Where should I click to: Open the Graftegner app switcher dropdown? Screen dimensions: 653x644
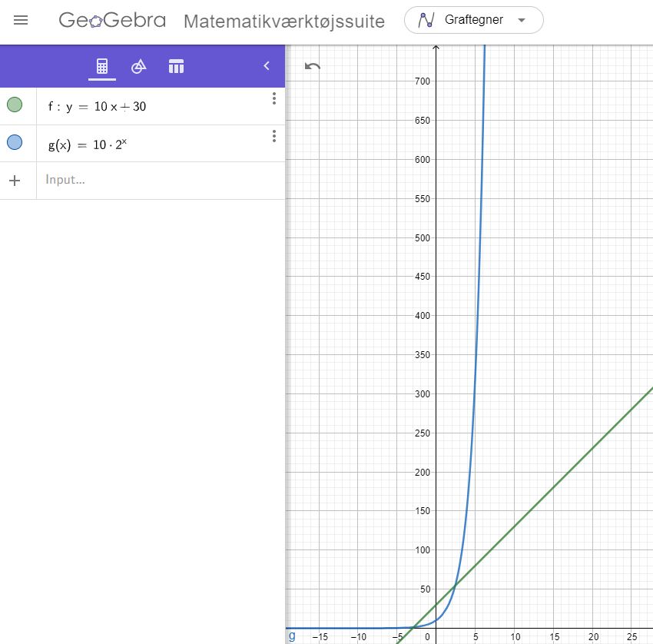point(473,20)
